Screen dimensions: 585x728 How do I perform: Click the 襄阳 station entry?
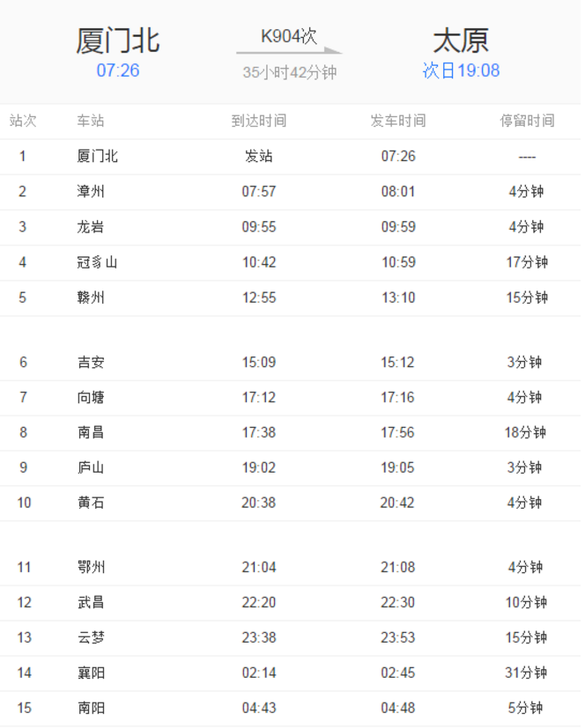click(91, 673)
